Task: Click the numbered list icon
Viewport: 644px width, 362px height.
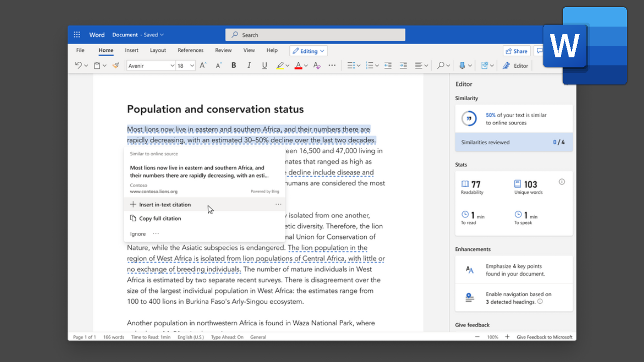Action: [x=369, y=65]
